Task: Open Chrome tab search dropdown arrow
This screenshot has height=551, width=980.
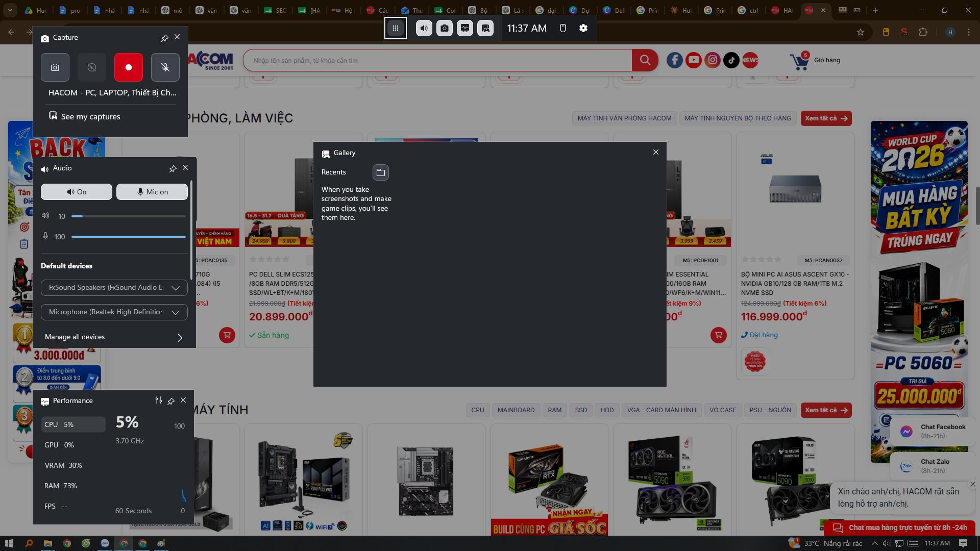Action: [x=10, y=10]
